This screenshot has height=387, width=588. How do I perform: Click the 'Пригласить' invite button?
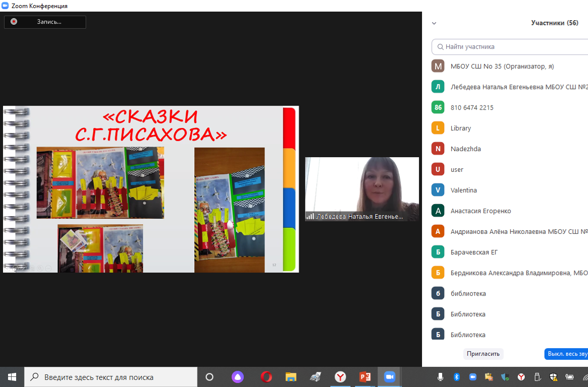(x=483, y=354)
